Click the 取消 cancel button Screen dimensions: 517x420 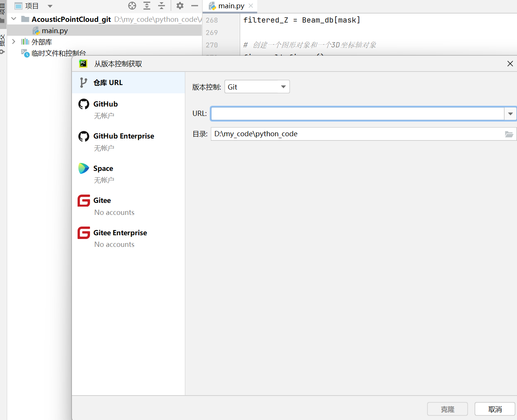[x=495, y=409]
